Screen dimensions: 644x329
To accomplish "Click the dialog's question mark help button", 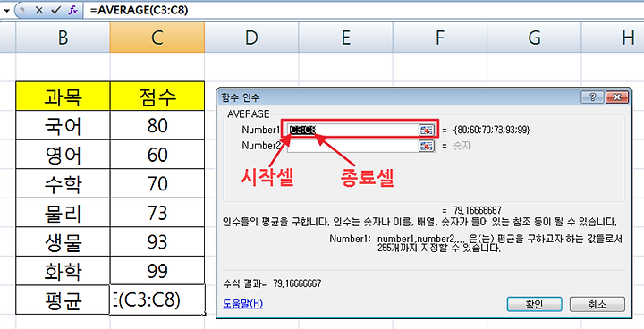I will tap(592, 97).
